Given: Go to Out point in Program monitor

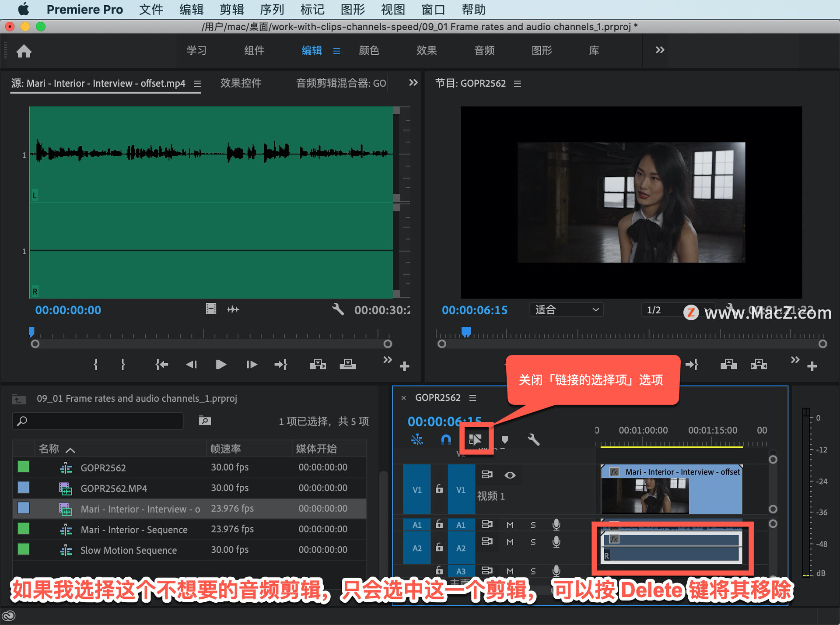Looking at the screenshot, I should (692, 364).
